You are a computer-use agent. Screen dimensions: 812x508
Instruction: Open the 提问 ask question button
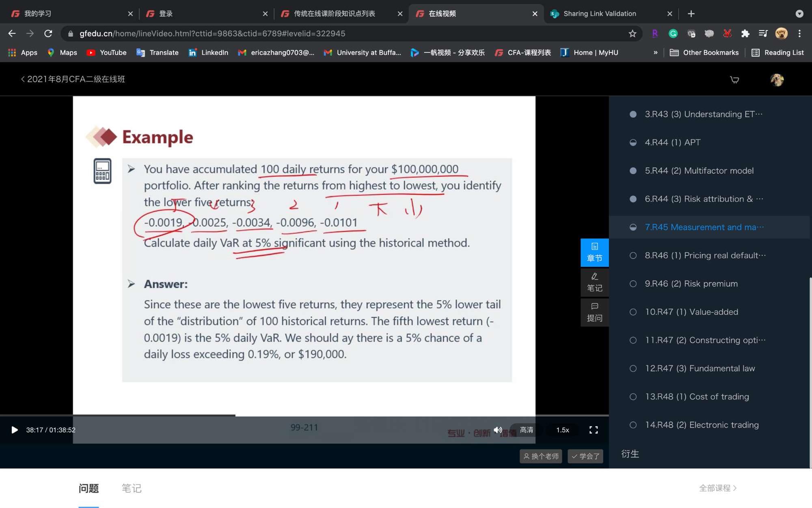coord(594,312)
